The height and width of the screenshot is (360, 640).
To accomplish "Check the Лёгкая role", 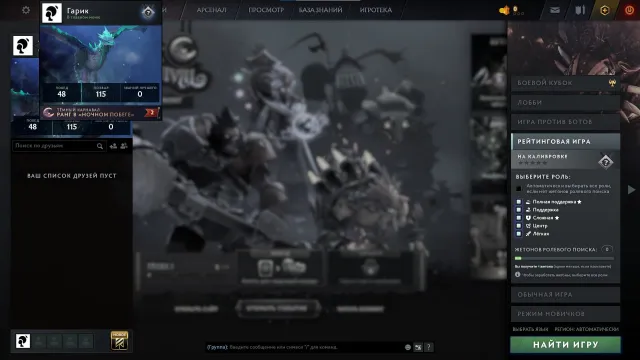I will click(x=518, y=234).
